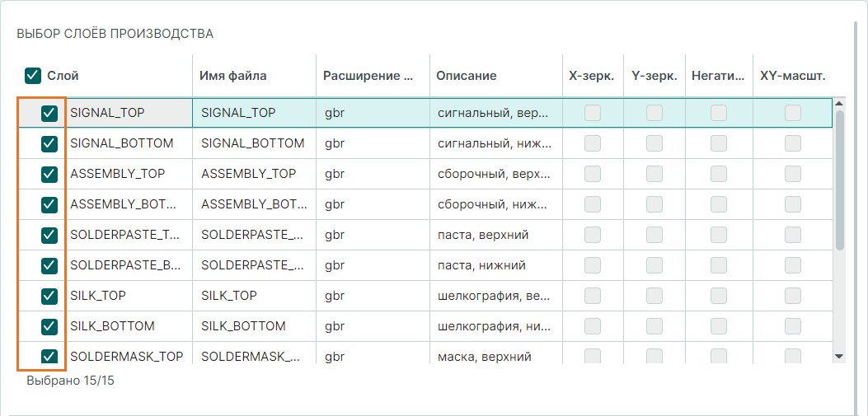Click the Расширение column header
The width and height of the screenshot is (868, 416).
(x=368, y=76)
